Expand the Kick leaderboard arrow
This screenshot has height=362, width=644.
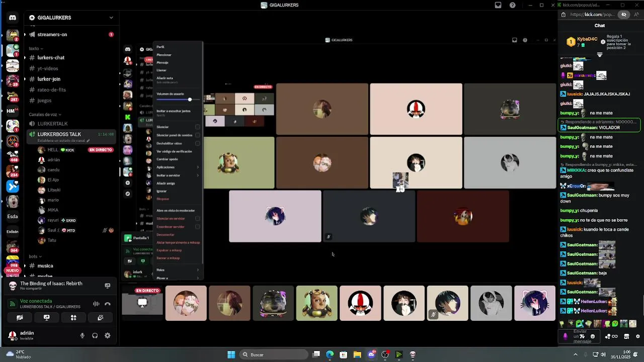pyautogui.click(x=600, y=55)
